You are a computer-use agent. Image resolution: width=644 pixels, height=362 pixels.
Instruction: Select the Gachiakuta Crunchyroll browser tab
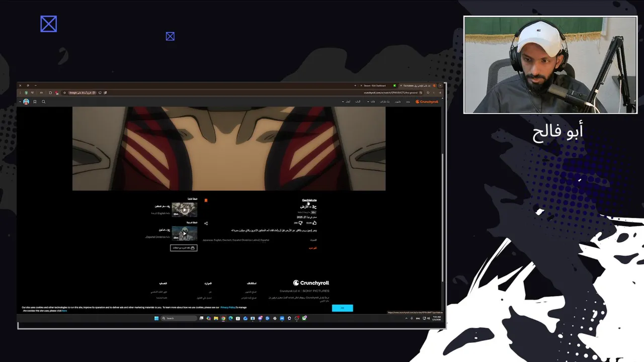(418, 85)
